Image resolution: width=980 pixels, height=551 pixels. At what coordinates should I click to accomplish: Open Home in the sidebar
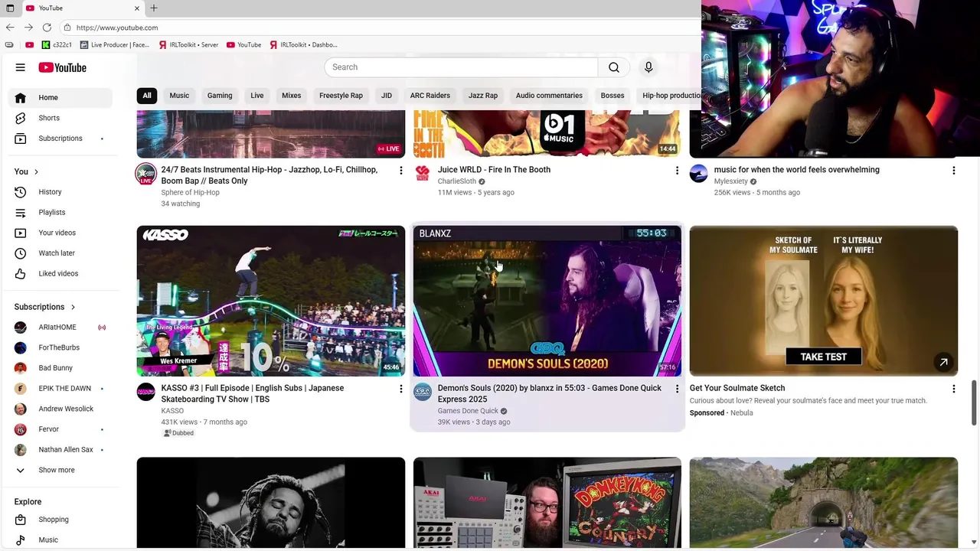60,97
